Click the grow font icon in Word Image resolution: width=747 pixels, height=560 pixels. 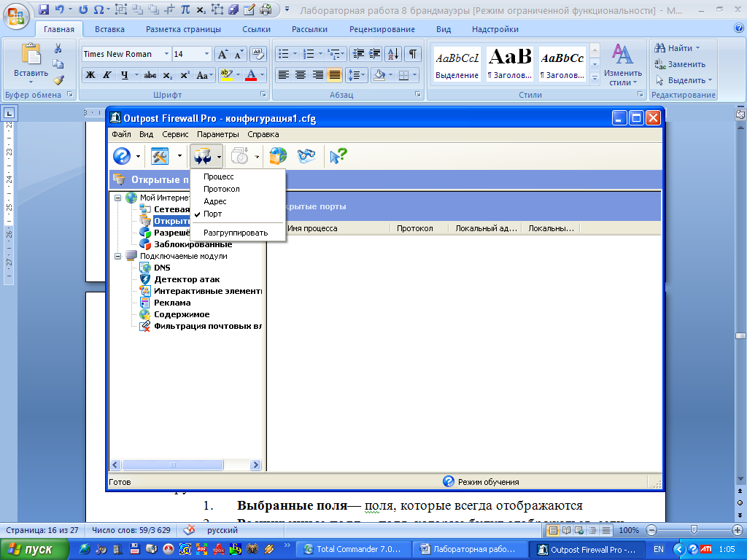[222, 54]
